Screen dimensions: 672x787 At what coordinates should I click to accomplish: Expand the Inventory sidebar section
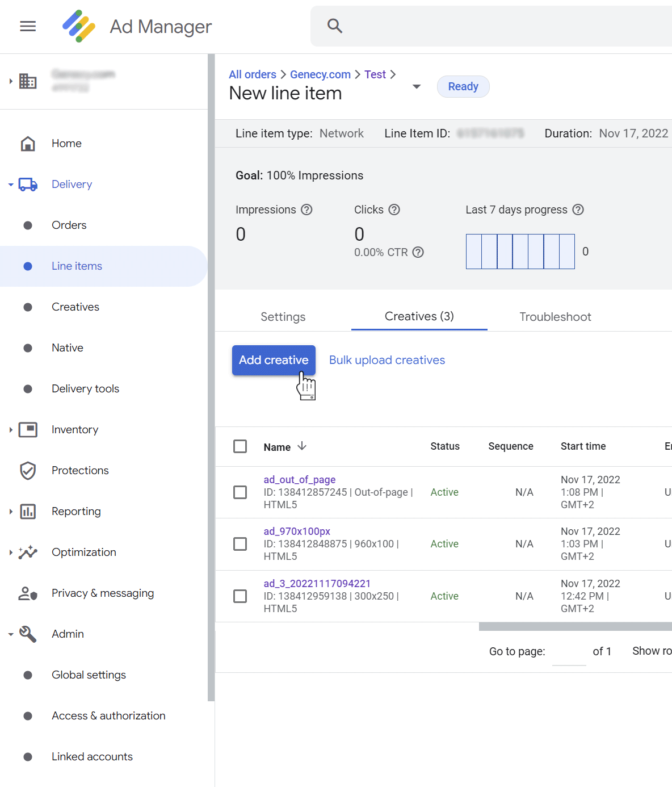point(10,430)
